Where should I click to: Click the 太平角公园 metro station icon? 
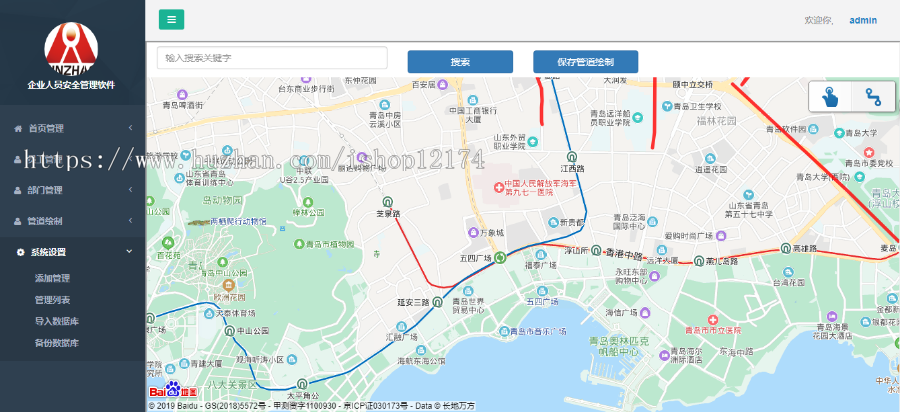tap(302, 384)
